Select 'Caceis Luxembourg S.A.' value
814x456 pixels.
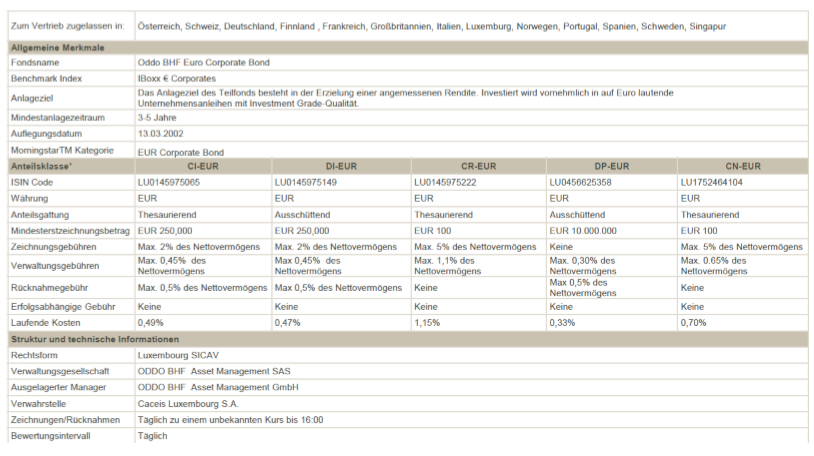(x=188, y=404)
